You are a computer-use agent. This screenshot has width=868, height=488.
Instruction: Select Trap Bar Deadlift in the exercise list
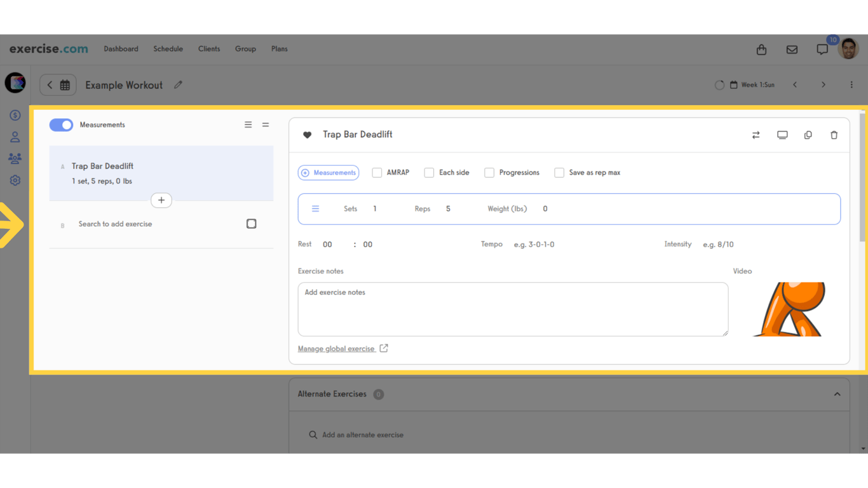[x=161, y=173]
